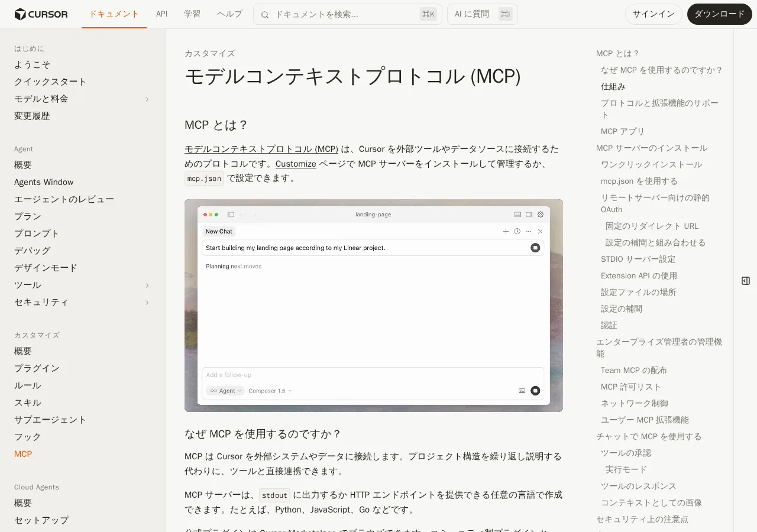This screenshot has width=757, height=532.
Task: Jump to Extension API の使用 in contents
Action: click(x=639, y=276)
